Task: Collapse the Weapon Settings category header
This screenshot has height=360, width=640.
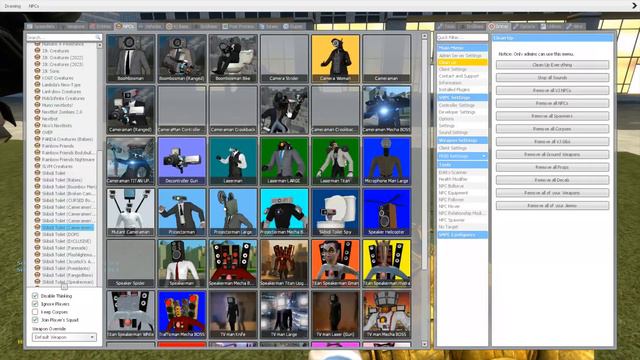Action: 462,140
